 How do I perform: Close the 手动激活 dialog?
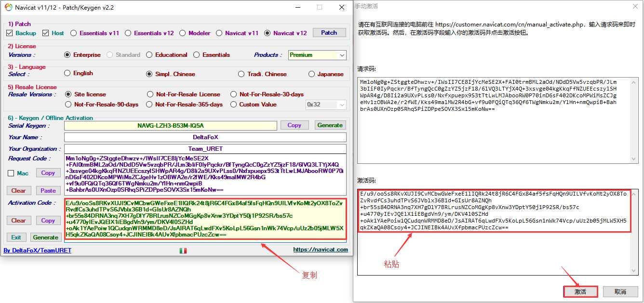(635, 6)
